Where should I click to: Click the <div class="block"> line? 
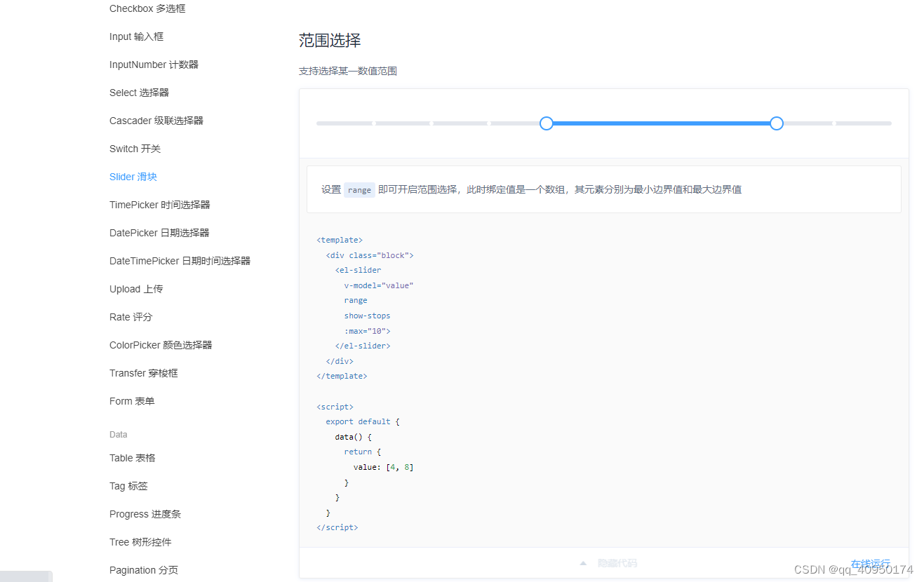click(370, 255)
